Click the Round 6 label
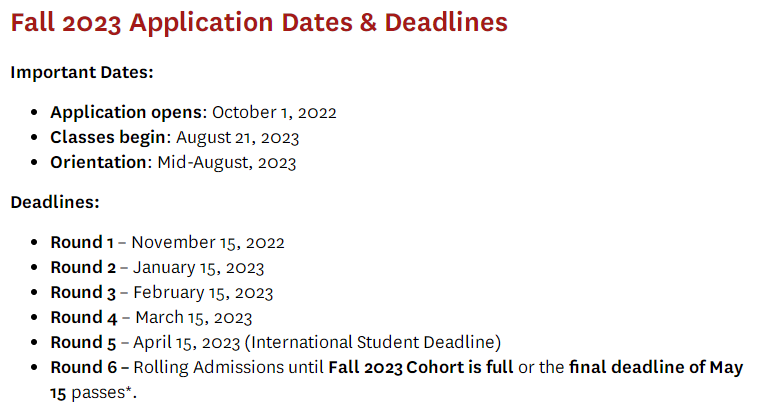Screen dimensions: 769x403 pos(84,367)
